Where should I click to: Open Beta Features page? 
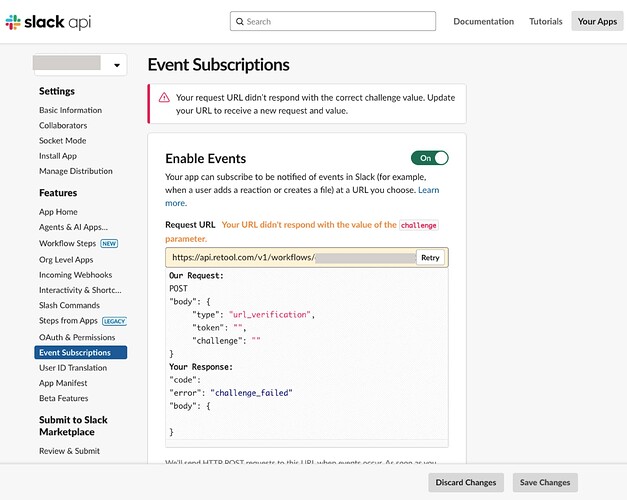(x=64, y=398)
